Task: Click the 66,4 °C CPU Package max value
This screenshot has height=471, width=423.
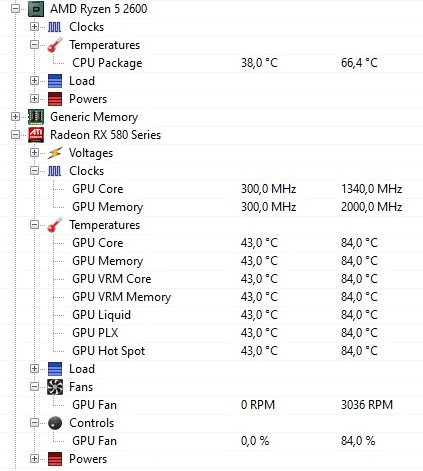Action: tap(359, 63)
